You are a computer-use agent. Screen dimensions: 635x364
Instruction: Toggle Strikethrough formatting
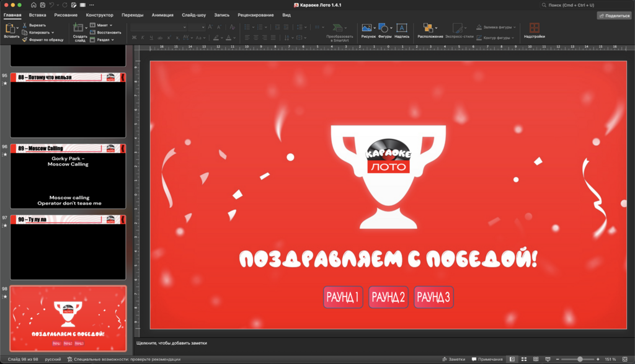[160, 38]
